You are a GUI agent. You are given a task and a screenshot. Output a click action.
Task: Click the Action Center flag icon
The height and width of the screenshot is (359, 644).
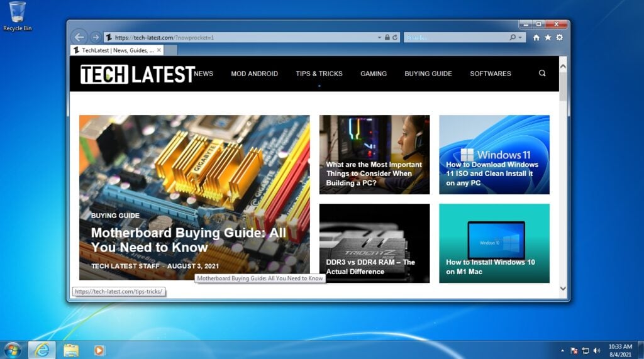(x=574, y=350)
